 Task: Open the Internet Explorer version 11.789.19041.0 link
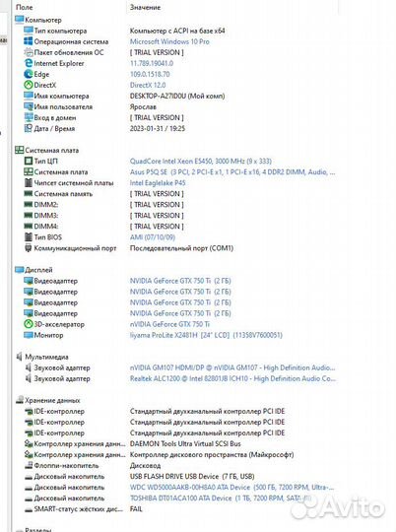(x=152, y=63)
